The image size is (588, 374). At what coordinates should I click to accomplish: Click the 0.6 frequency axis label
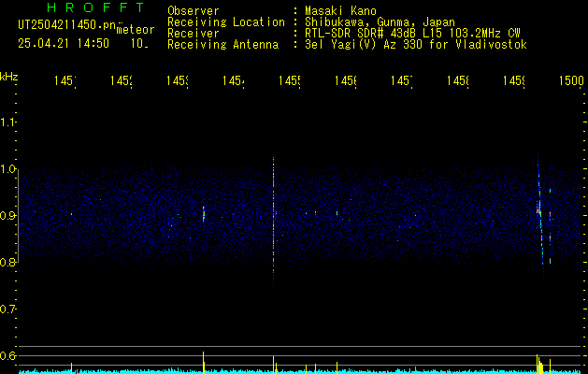[x=7, y=355]
